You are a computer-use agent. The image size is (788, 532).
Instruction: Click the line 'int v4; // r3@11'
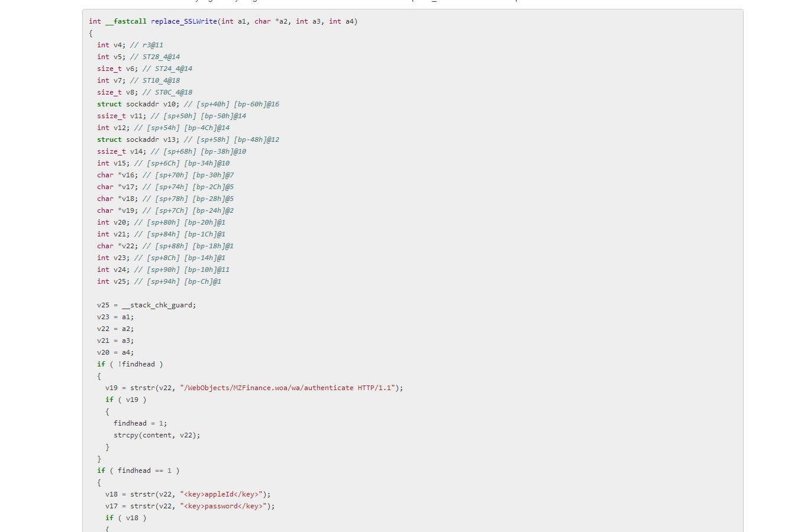point(130,45)
